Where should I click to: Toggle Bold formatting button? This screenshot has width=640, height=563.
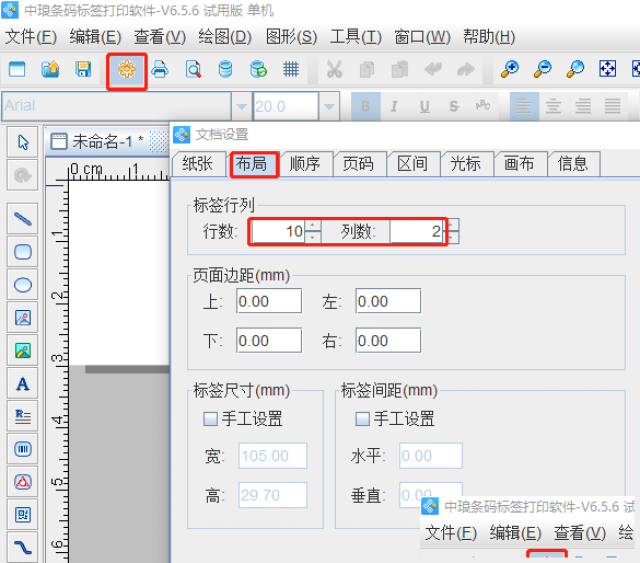pyautogui.click(x=366, y=107)
